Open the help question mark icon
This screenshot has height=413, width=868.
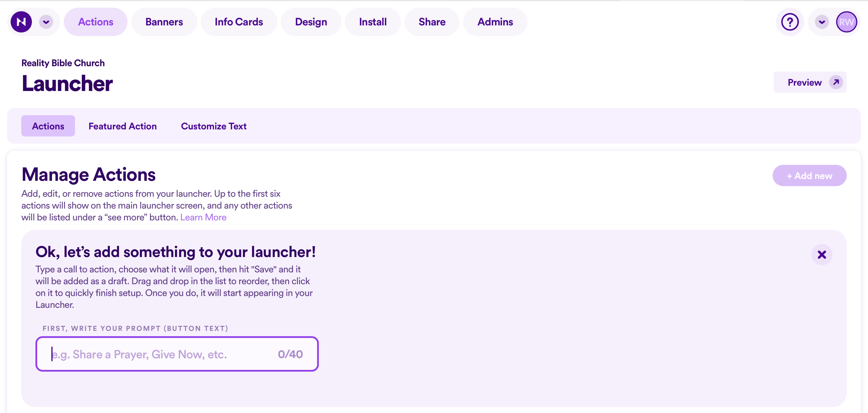(789, 22)
